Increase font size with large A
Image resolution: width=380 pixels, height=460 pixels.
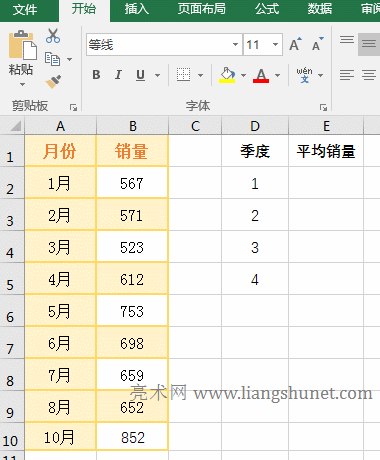pyautogui.click(x=295, y=44)
